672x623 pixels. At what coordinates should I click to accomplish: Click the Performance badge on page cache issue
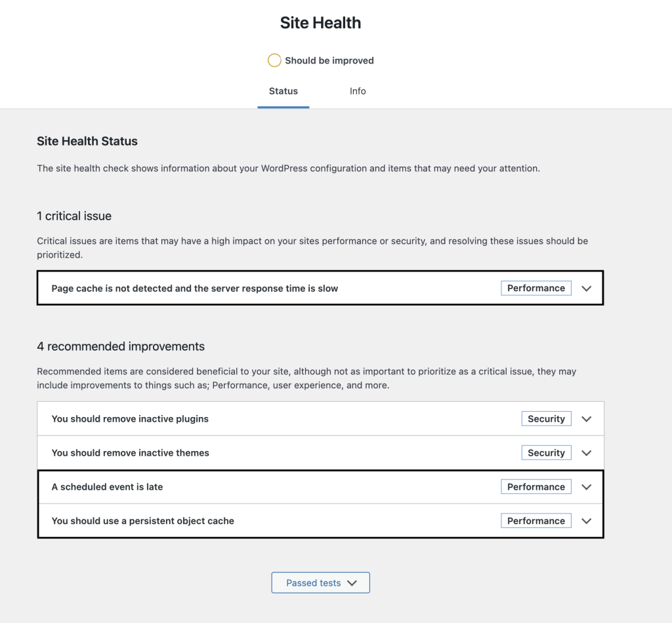point(536,289)
